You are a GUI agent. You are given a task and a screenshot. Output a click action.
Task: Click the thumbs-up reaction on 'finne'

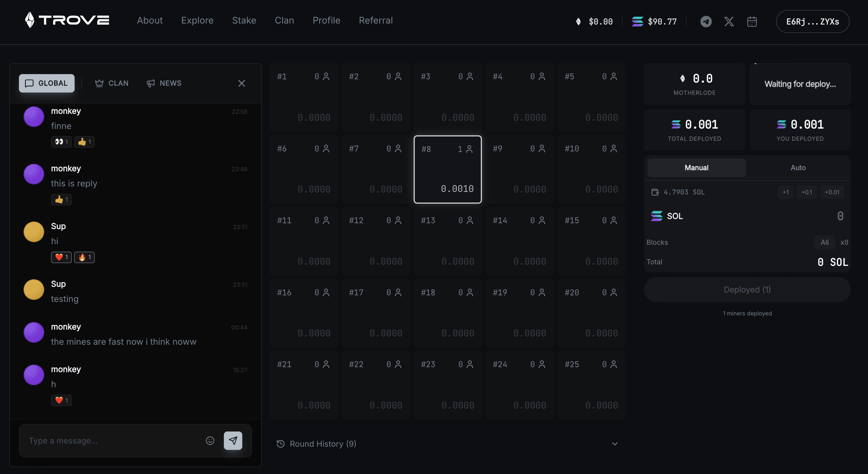click(84, 142)
